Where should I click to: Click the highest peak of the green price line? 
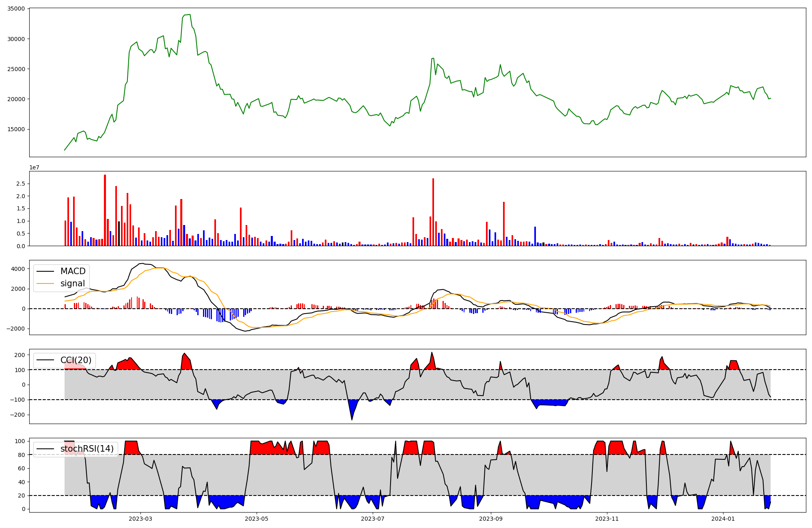189,15
